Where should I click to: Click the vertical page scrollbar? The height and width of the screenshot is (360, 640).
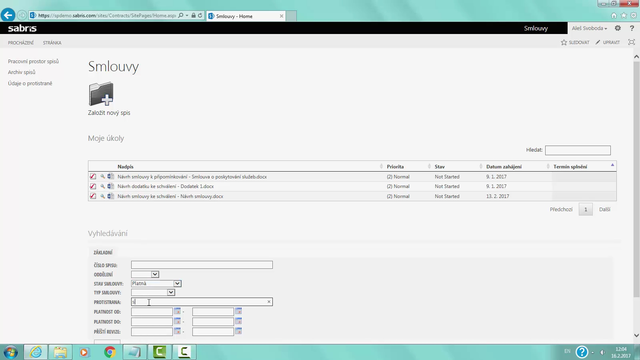[636, 180]
